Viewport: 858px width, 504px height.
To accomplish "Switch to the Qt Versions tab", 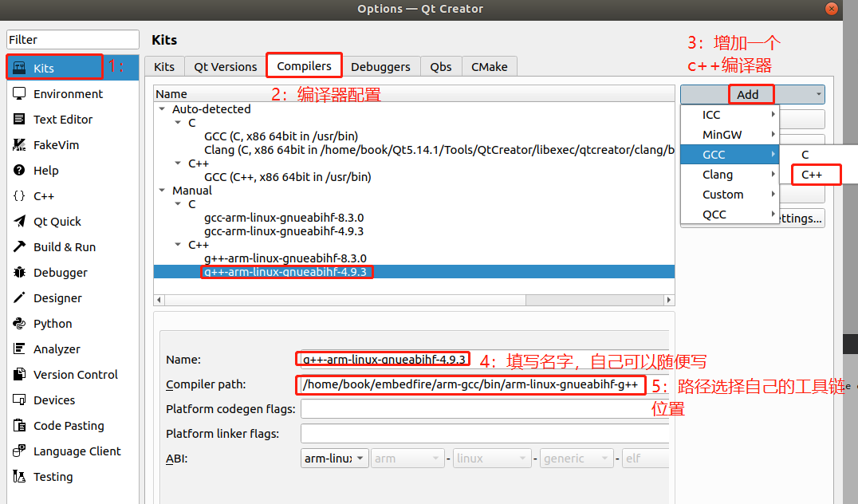I will point(226,67).
